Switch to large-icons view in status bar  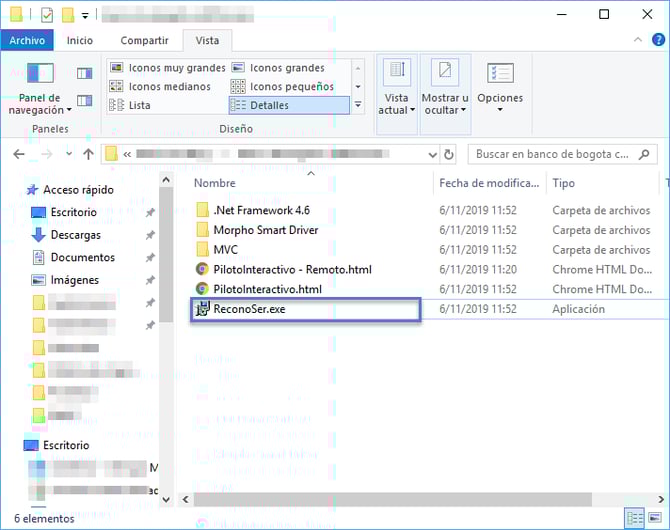pos(654,518)
